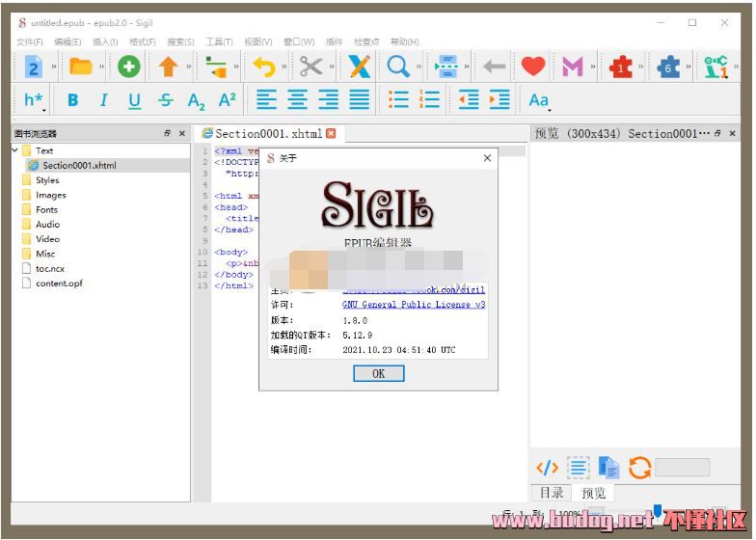This screenshot has width=756, height=540.
Task: Add existing files with green plus icon
Action: click(129, 67)
